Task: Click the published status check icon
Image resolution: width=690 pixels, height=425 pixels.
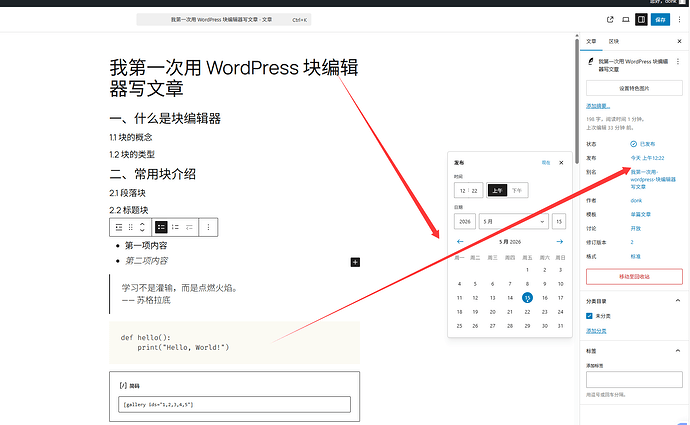Action: click(x=633, y=144)
